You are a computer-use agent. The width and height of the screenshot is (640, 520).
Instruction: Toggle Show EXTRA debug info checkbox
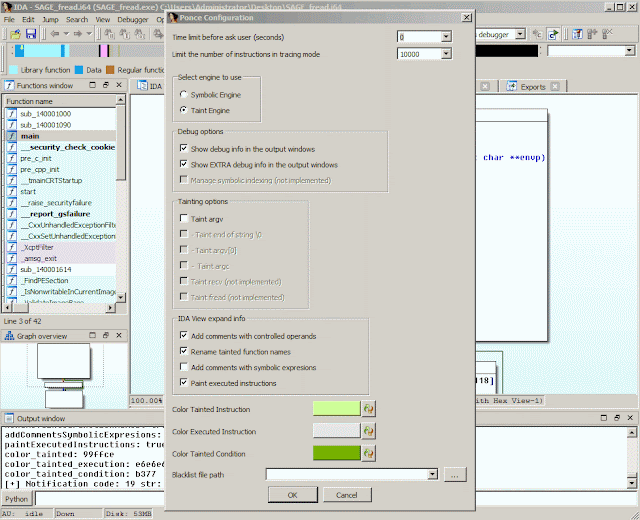coord(184,164)
